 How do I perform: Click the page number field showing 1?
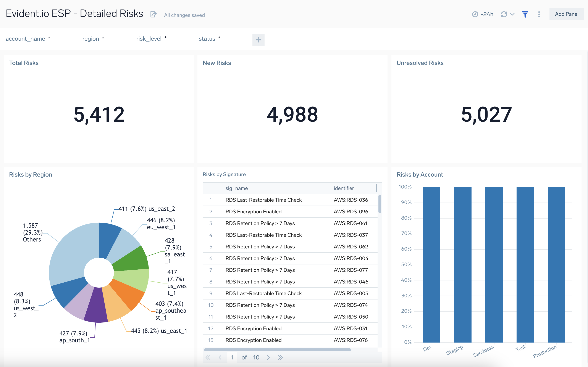pyautogui.click(x=232, y=357)
